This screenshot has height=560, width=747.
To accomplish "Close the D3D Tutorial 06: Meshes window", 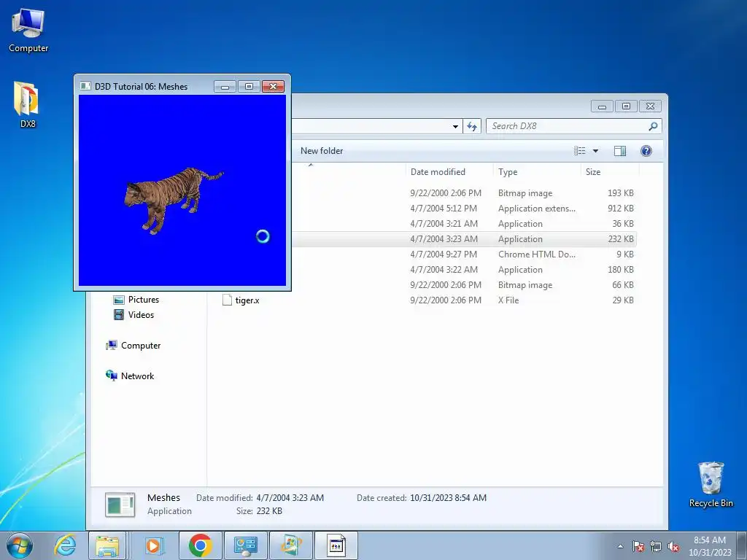I will (273, 86).
